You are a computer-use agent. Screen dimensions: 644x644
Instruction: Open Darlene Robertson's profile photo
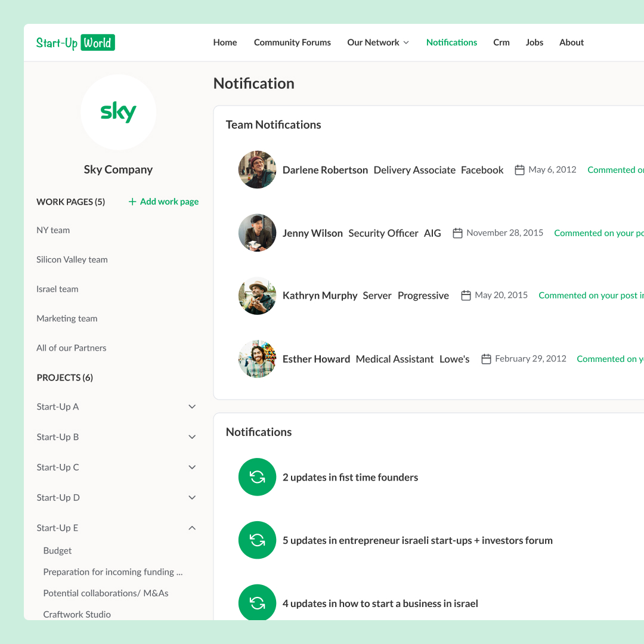point(257,170)
